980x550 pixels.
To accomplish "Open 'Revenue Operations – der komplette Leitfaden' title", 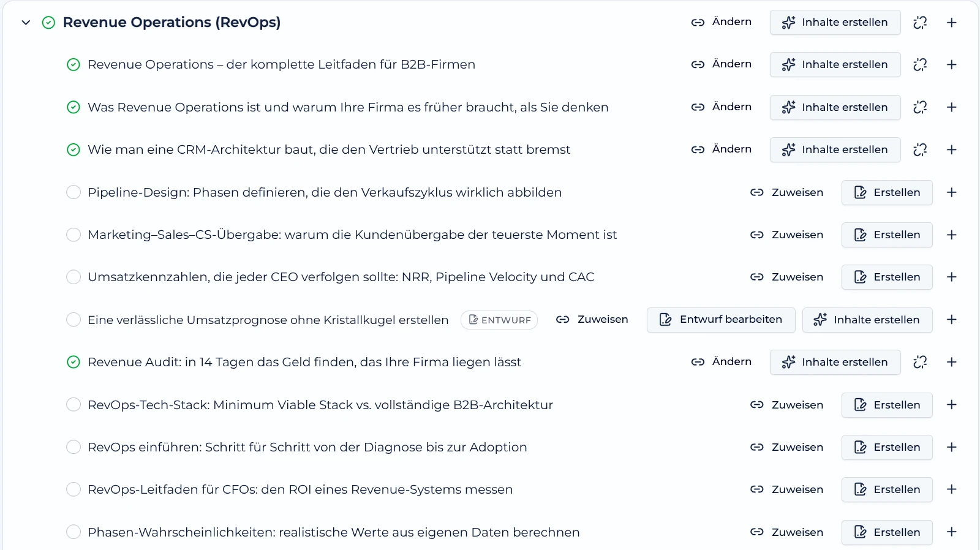I will pos(281,64).
